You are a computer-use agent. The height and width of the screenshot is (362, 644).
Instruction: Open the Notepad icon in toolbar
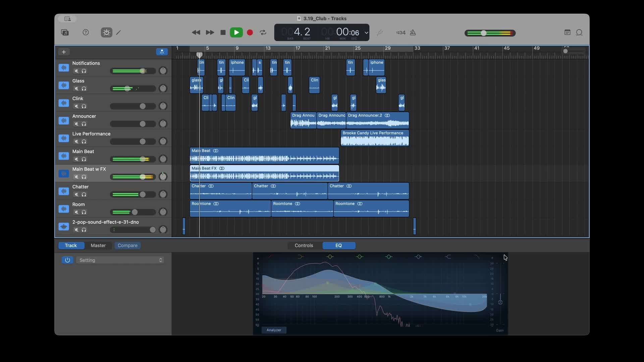click(567, 33)
